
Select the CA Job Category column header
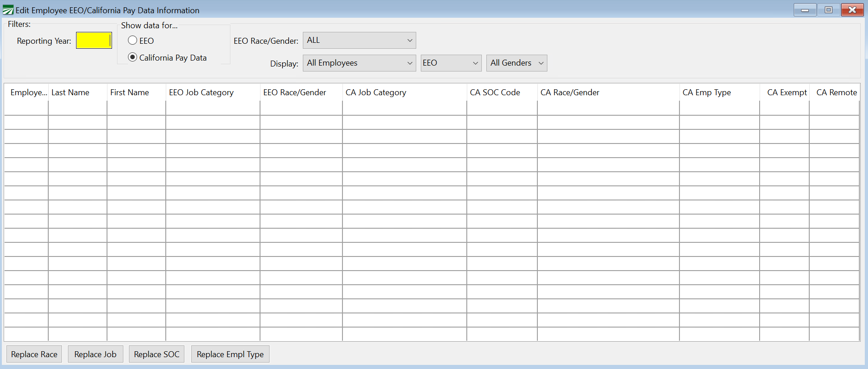[376, 92]
